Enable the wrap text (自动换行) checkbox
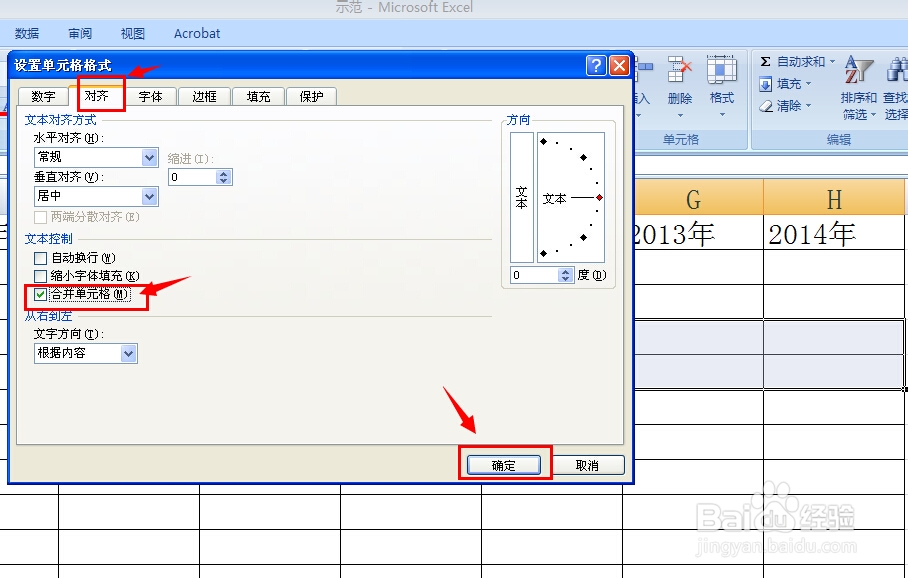 tap(40, 257)
